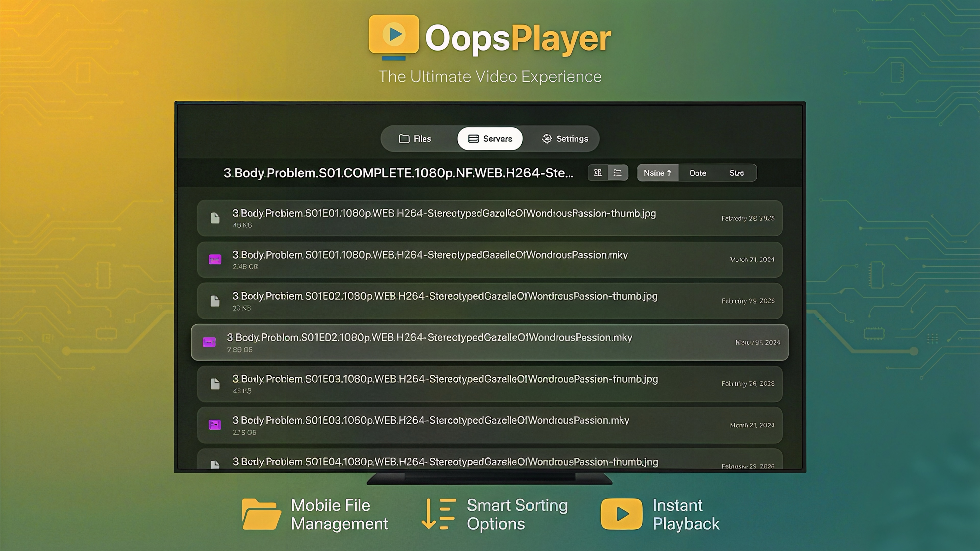Play the S01E01 mkv video file
Image resolution: width=980 pixels, height=551 pixels.
pyautogui.click(x=490, y=259)
